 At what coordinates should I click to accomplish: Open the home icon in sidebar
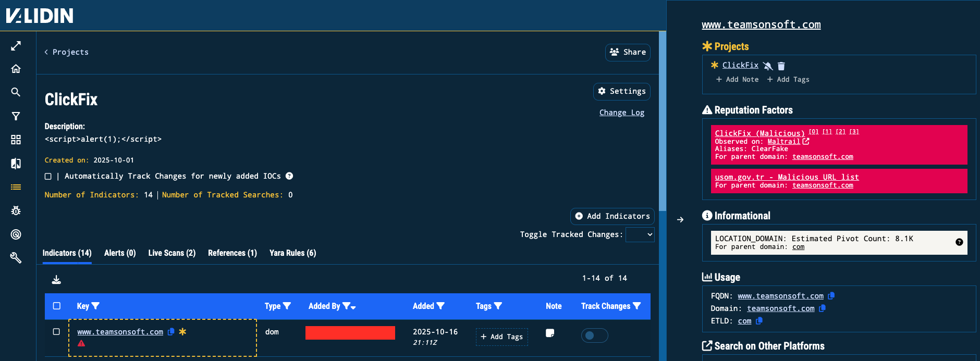(16, 69)
